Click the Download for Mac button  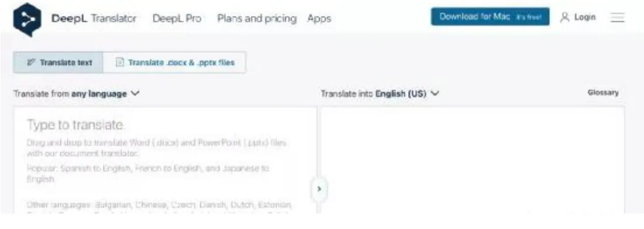tap(490, 17)
